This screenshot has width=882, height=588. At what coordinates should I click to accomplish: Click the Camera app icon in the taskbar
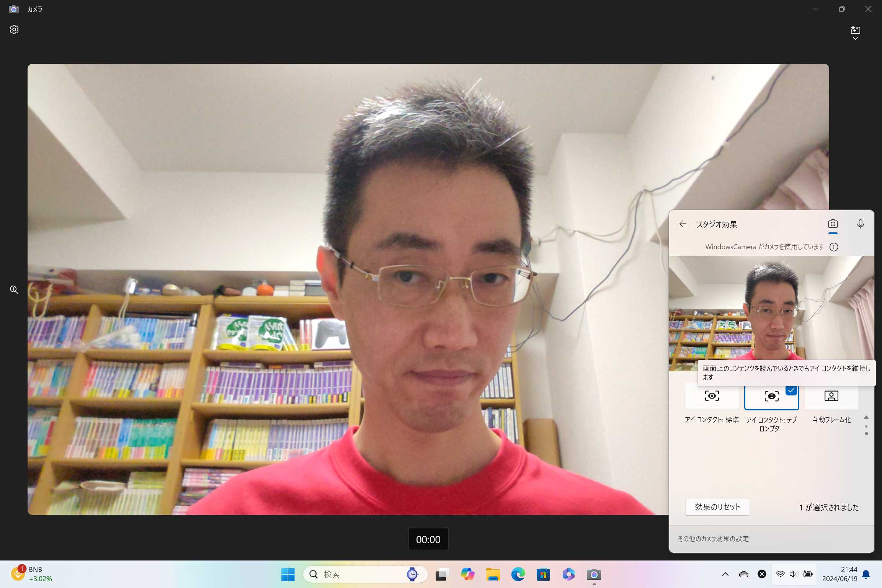click(x=594, y=574)
